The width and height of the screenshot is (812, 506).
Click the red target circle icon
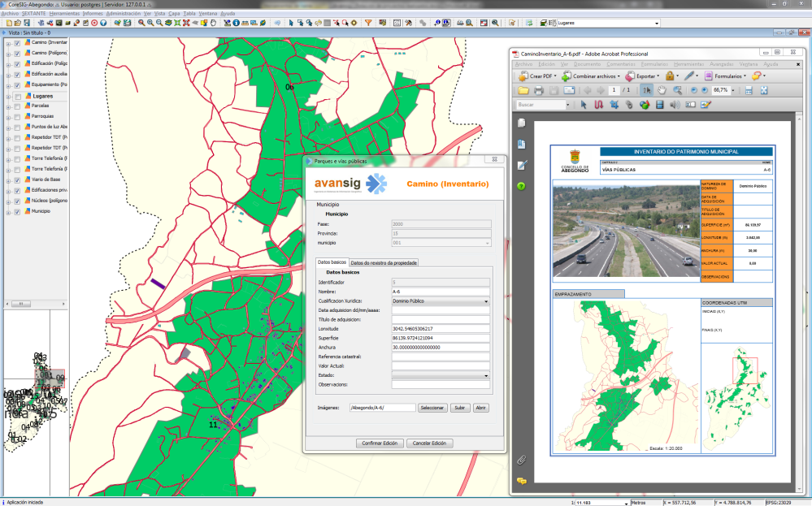tap(94, 23)
